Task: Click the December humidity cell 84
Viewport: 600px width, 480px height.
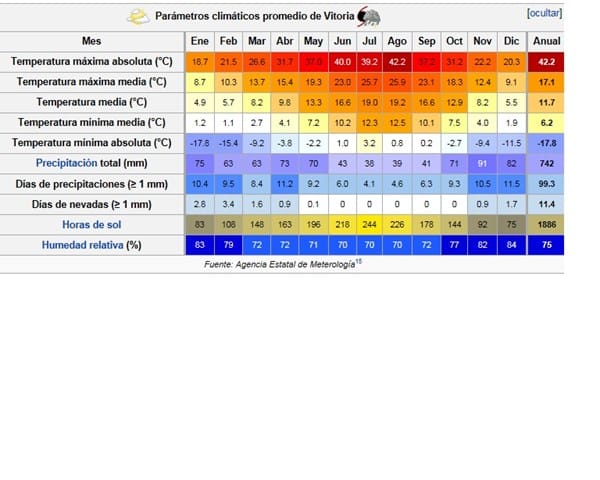Action: tap(512, 245)
